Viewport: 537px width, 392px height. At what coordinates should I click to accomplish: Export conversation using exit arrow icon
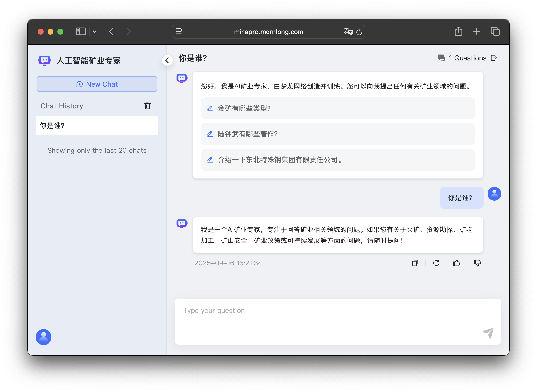tap(494, 58)
